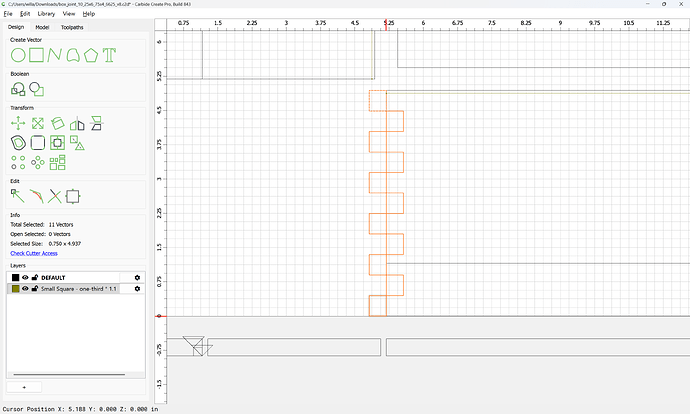690x414 pixels.
Task: Choose the Polyline drawing tool
Action: [x=55, y=55]
